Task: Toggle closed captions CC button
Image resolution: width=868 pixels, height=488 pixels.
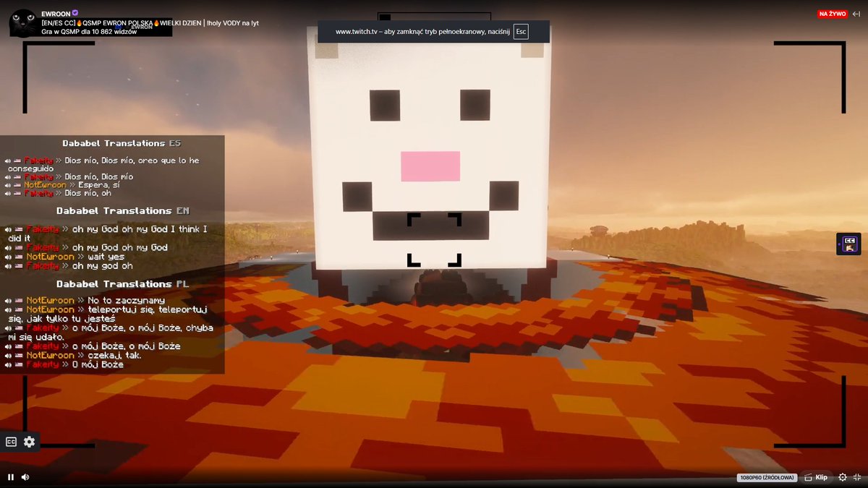Action: [x=12, y=442]
